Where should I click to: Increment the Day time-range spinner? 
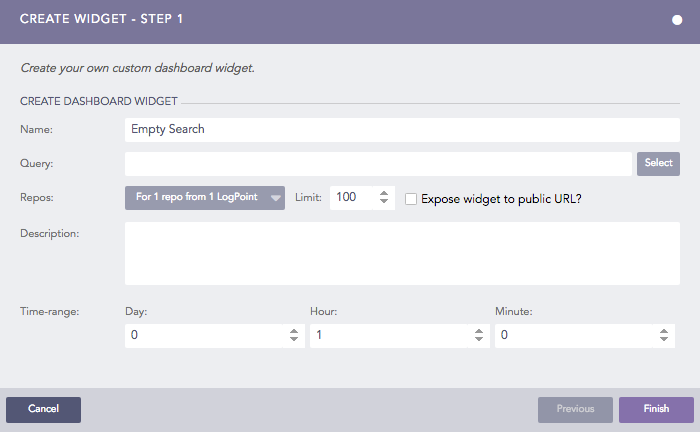click(x=294, y=331)
